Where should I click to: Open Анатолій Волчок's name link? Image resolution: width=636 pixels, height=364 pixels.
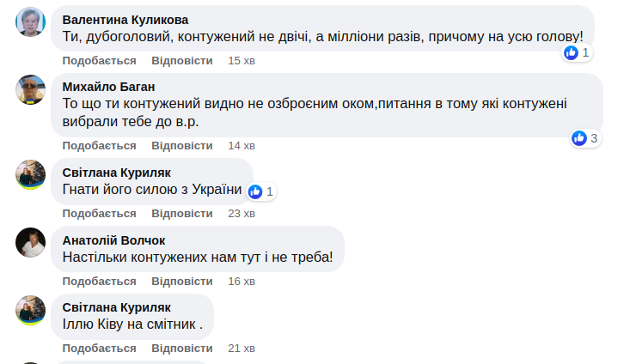coord(114,240)
